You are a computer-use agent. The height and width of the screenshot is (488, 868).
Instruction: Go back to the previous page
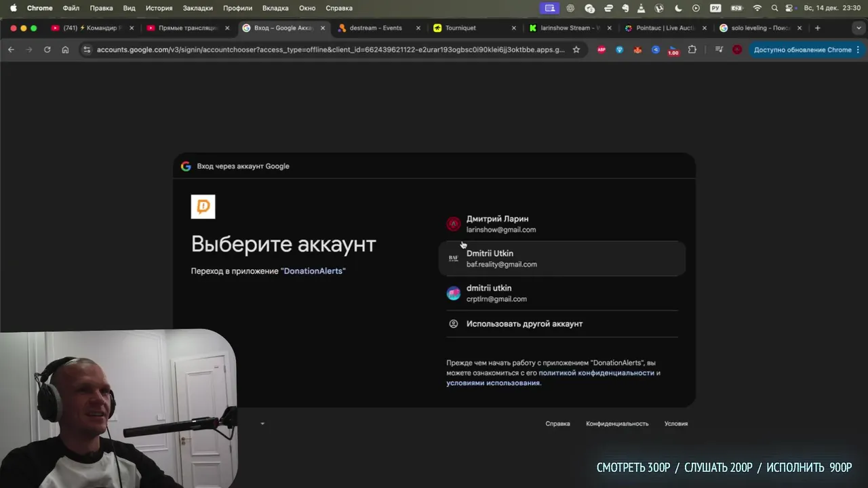click(x=11, y=49)
